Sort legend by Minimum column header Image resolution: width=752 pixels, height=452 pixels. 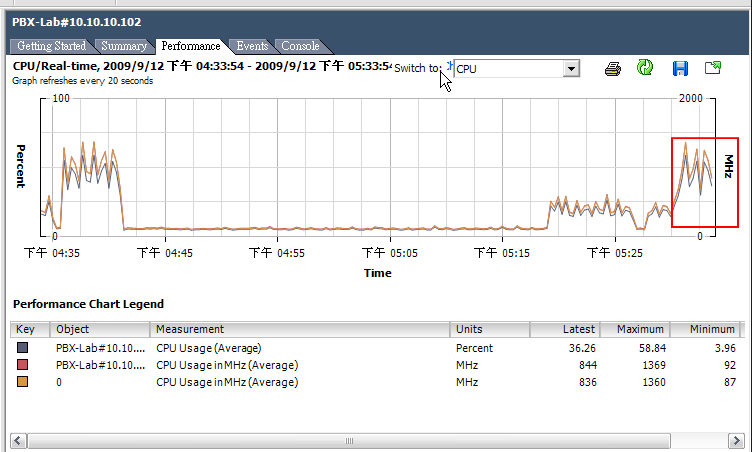[705, 329]
